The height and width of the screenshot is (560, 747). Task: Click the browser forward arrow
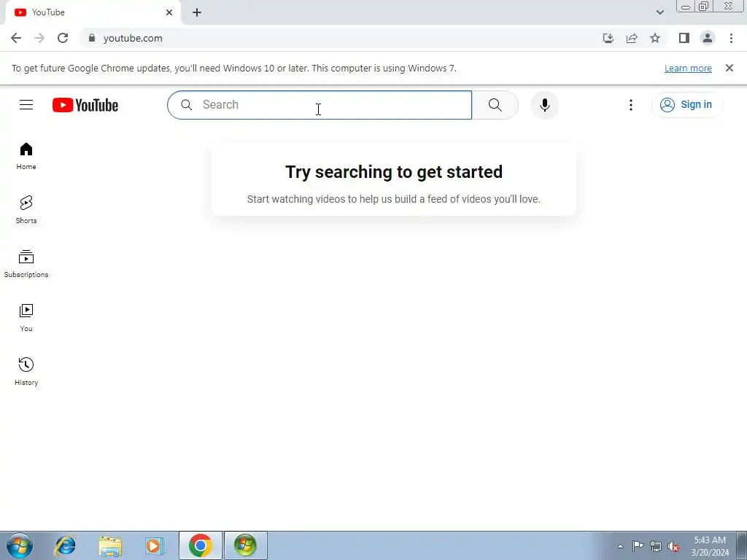(39, 38)
